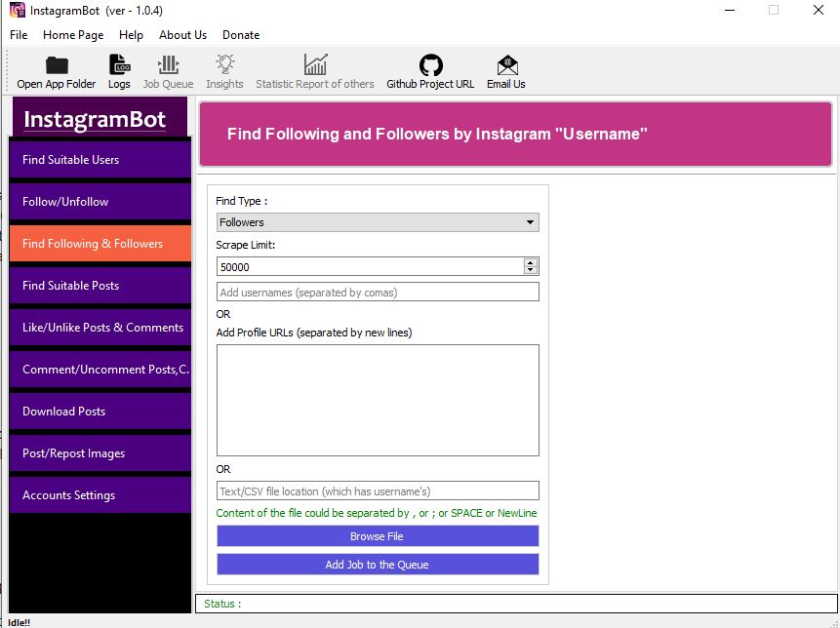
Task: Focus the Text/CSV file location field
Action: point(378,491)
